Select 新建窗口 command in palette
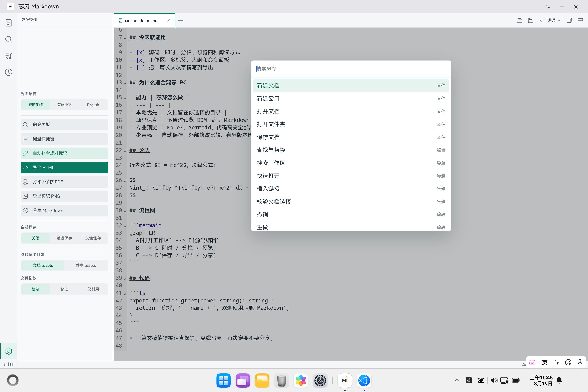Viewport: 588px width, 392px height. [x=351, y=99]
